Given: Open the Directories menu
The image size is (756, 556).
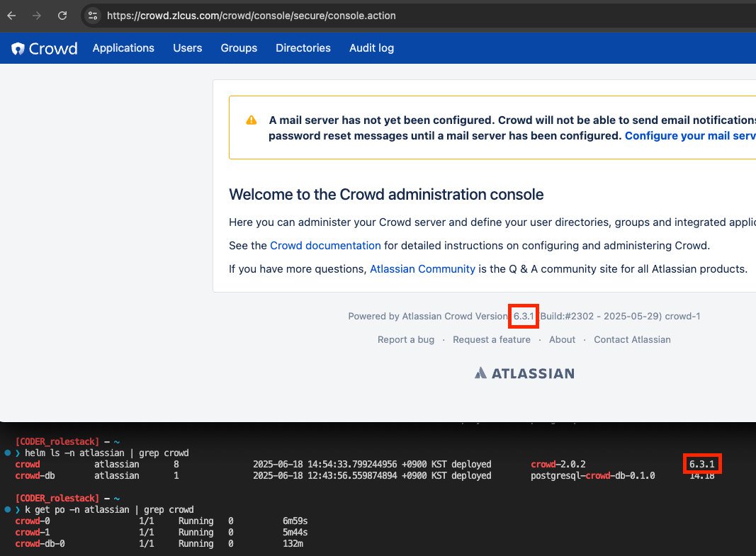Looking at the screenshot, I should tap(303, 48).
